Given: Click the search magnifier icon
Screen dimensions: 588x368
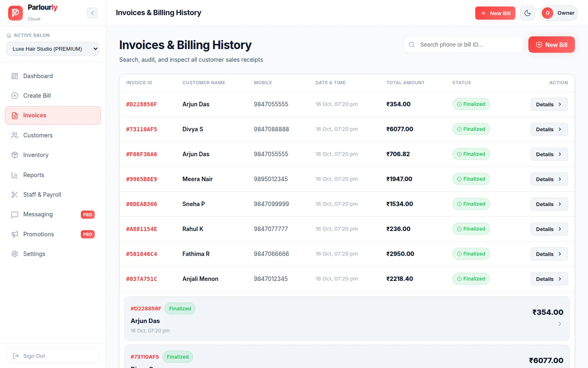Looking at the screenshot, I should (x=412, y=45).
